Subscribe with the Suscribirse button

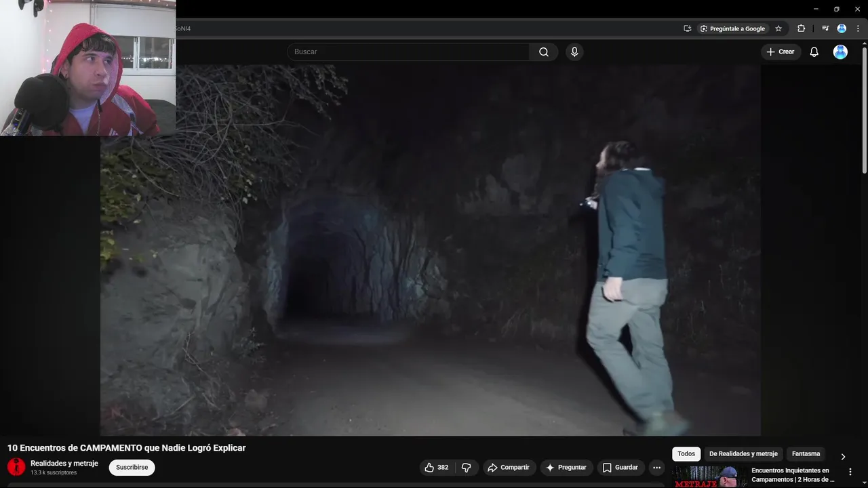pos(132,468)
